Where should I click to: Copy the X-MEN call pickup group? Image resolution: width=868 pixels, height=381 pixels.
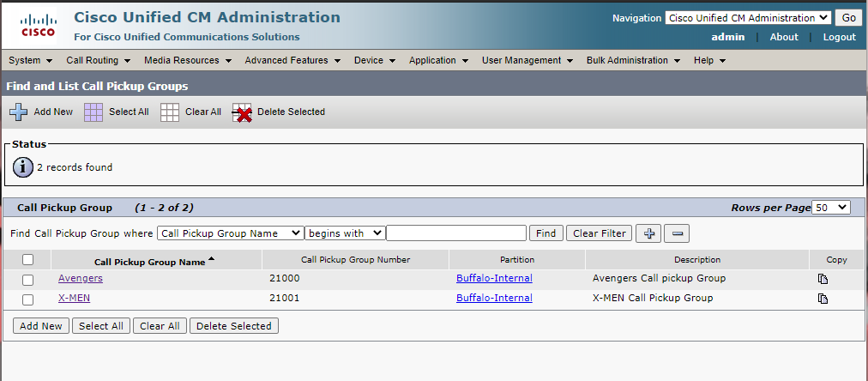point(823,299)
